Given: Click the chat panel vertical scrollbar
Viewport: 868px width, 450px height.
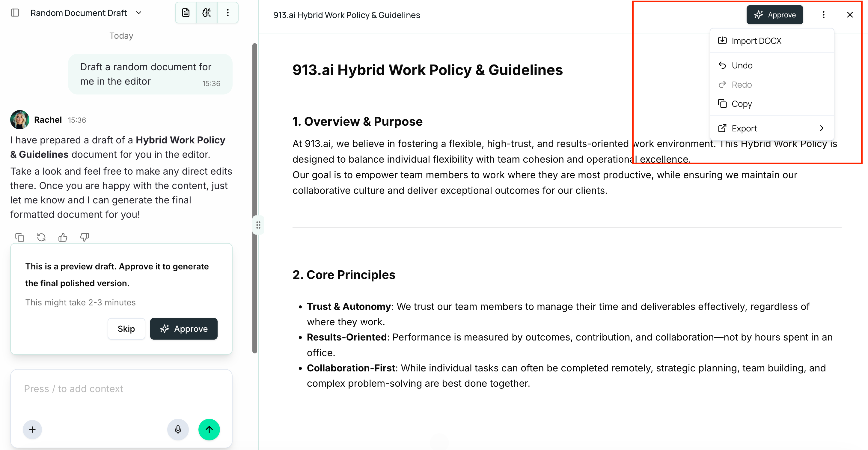Looking at the screenshot, I should pyautogui.click(x=255, y=198).
